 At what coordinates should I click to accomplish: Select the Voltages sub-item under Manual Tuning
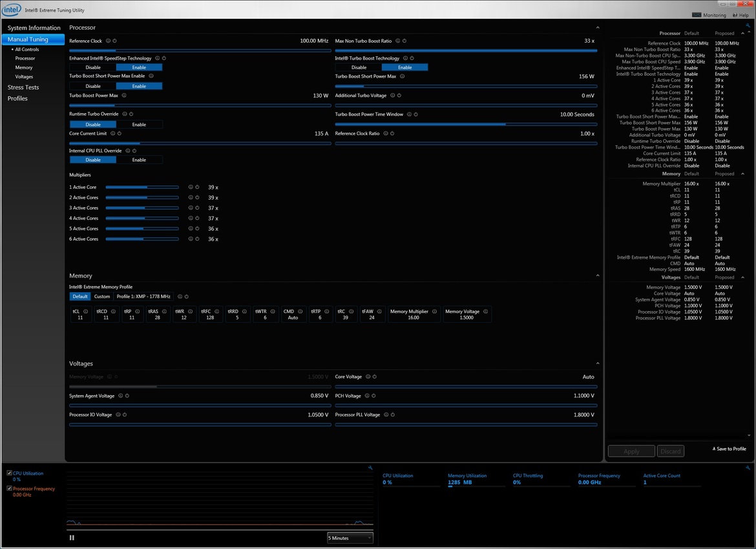(x=24, y=77)
